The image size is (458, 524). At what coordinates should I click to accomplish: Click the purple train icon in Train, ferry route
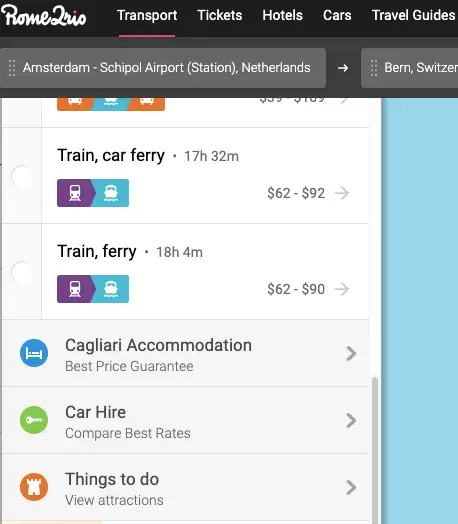click(75, 289)
